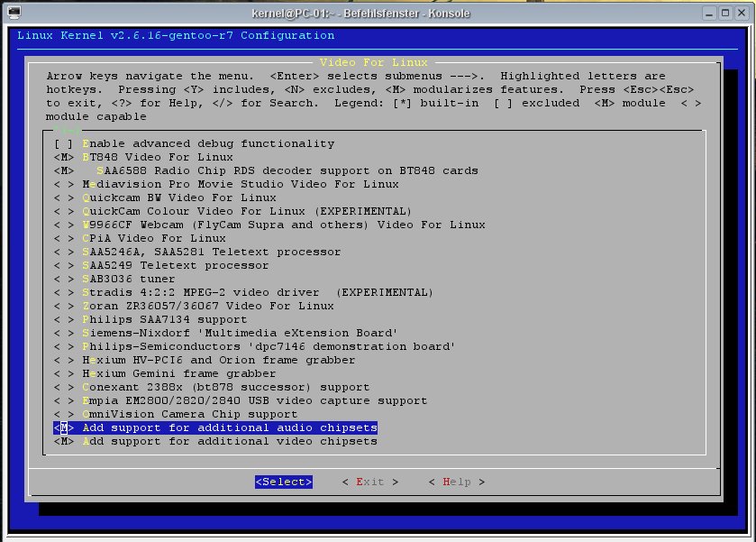Click the < Exit > button

[x=370, y=482]
